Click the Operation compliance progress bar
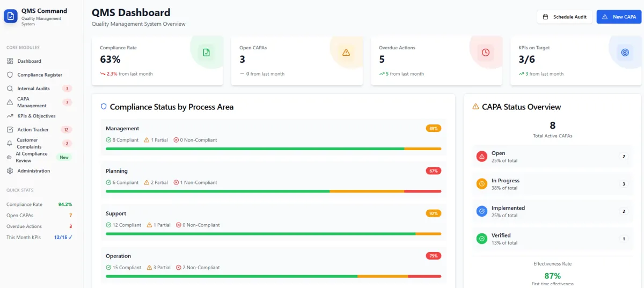 [273, 276]
